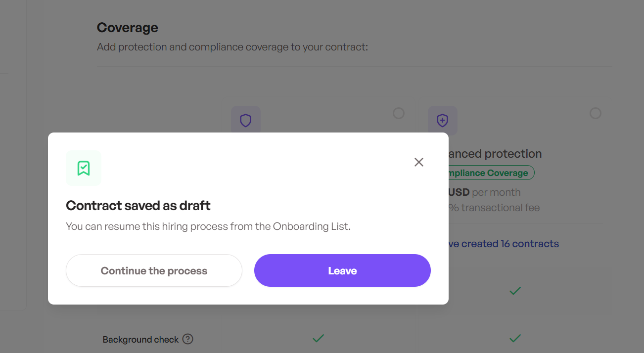Click the Leave button

342,270
